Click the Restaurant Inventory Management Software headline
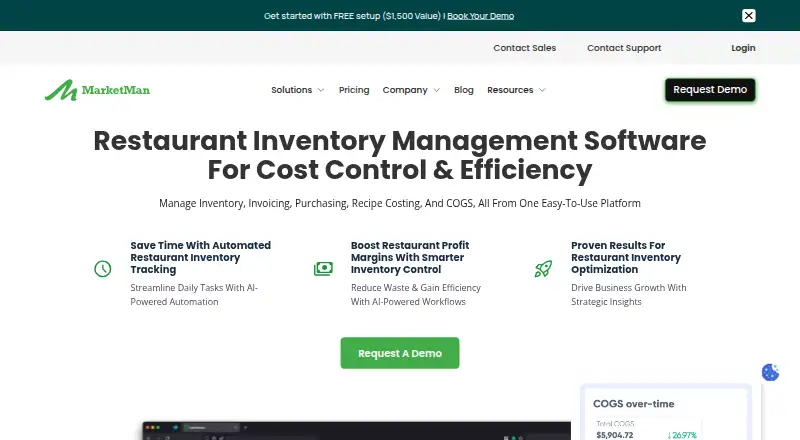Image resolution: width=800 pixels, height=440 pixels. 400,155
